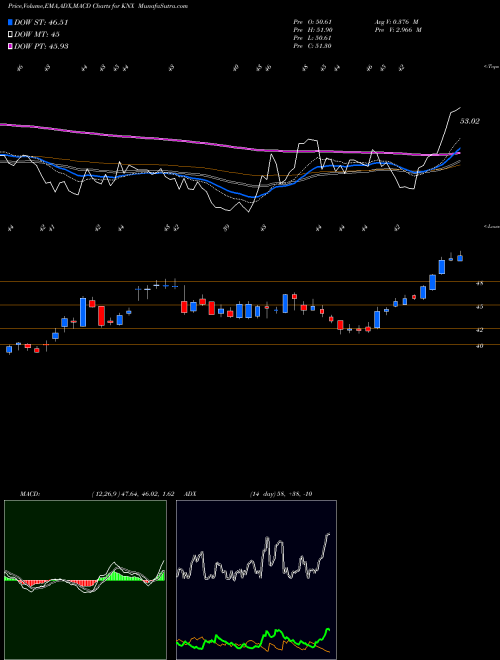The image size is (500, 660).
Task: Select the 'DOW PT: 45.93' legend text
Action: [41, 46]
